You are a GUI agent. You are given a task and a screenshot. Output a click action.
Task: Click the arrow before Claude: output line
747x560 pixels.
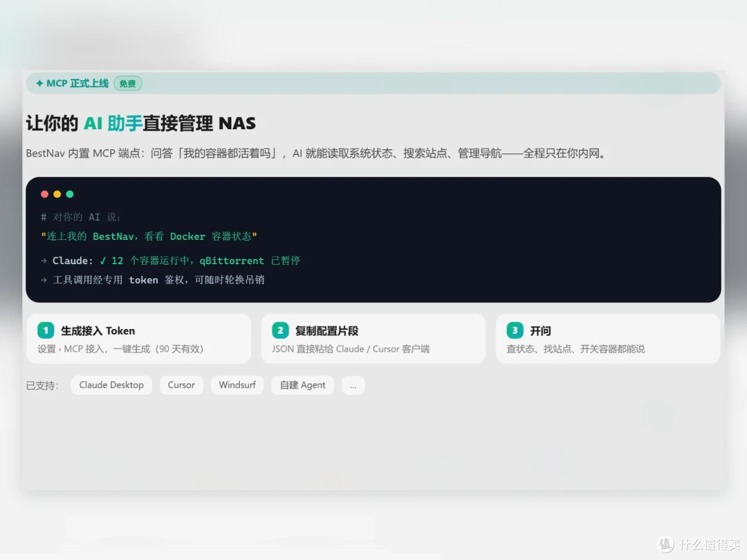44,261
